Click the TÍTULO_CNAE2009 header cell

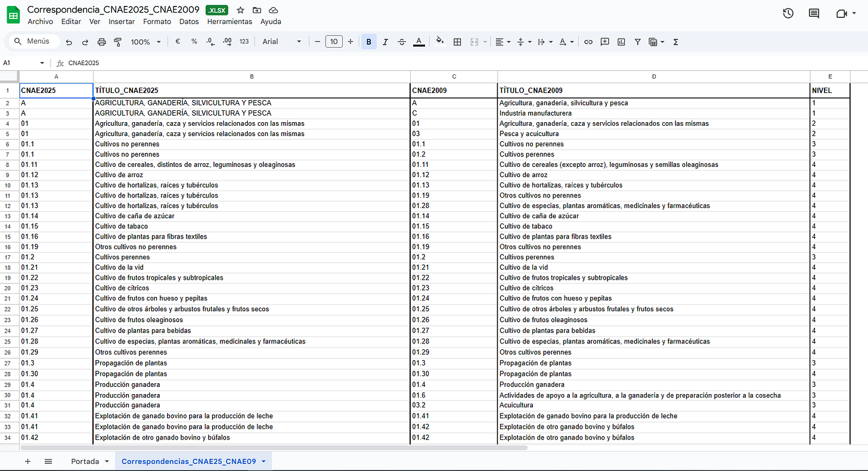click(x=653, y=91)
